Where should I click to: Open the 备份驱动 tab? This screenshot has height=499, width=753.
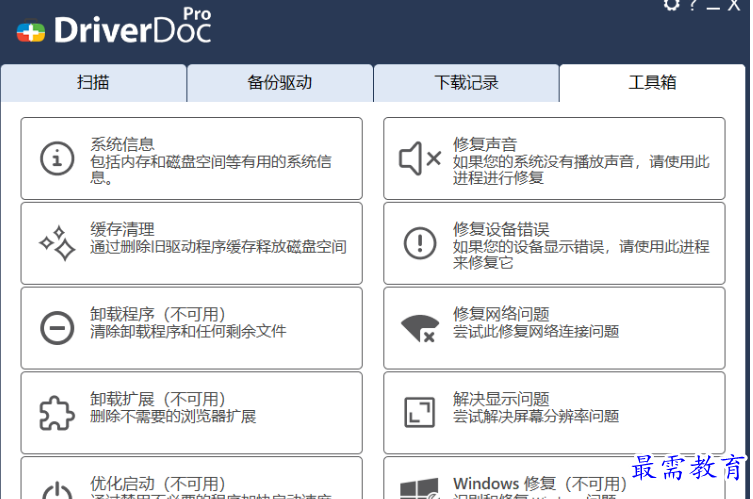[x=280, y=83]
